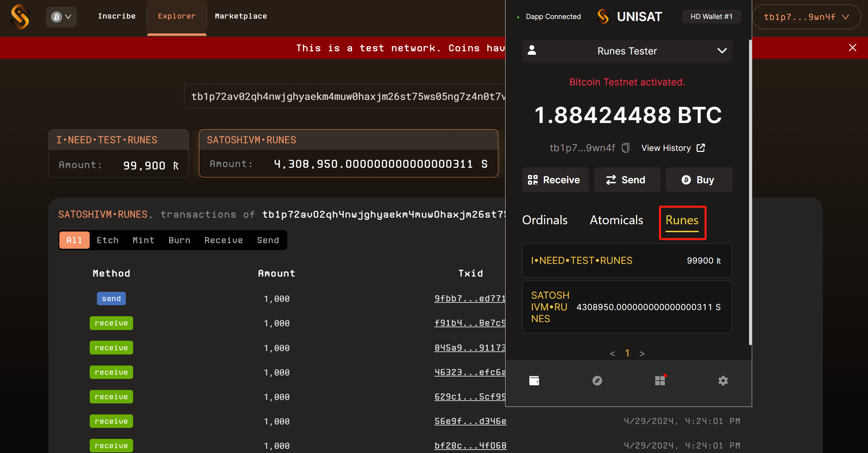Click the UniSat logo in the site header
This screenshot has width=868, height=453.
click(20, 17)
